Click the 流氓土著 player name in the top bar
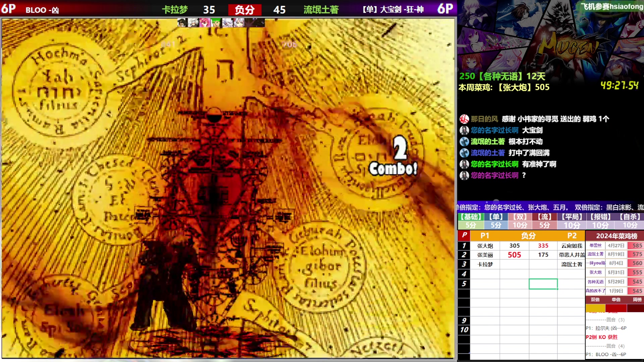This screenshot has width=644, height=362. 321,10
